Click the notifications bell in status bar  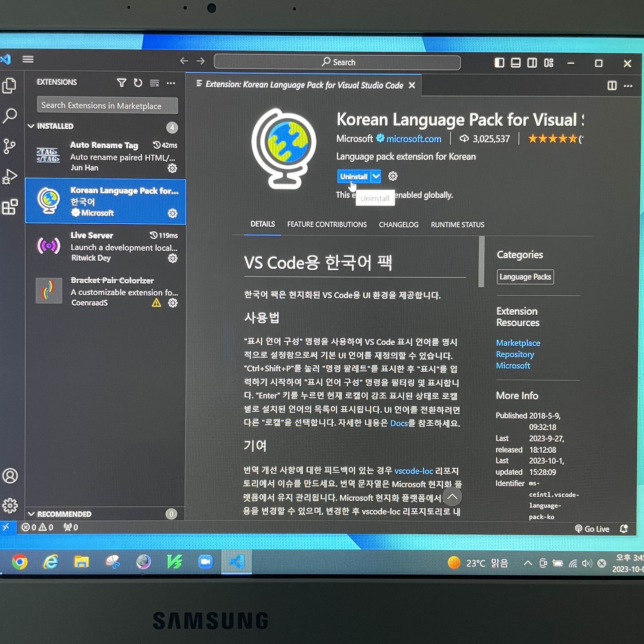[x=623, y=529]
